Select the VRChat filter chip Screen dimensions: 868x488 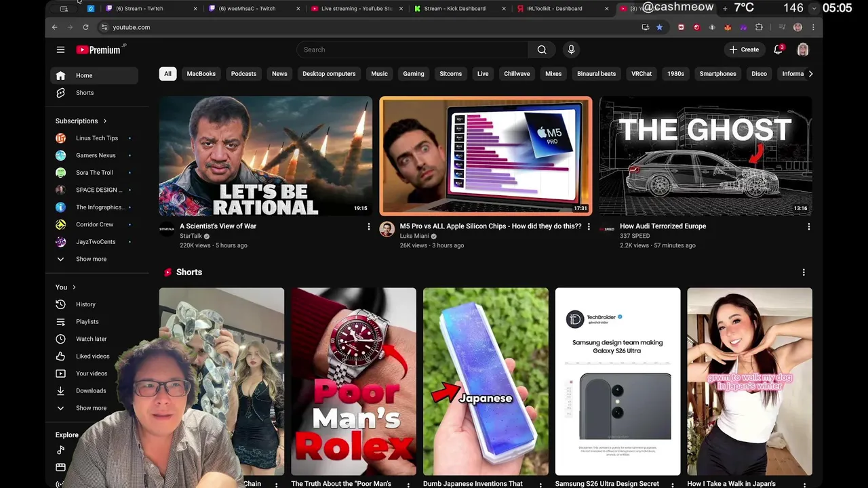(642, 74)
